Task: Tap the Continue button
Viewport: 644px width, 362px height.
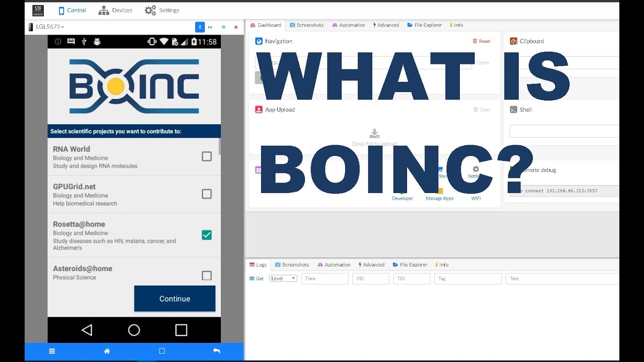Action: (x=175, y=299)
